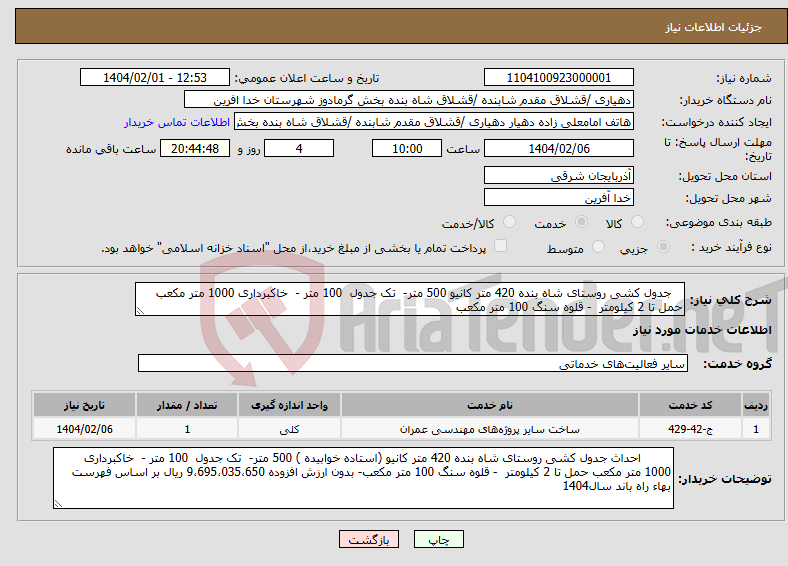Click the remaining time field 20:44:48

[195, 148]
